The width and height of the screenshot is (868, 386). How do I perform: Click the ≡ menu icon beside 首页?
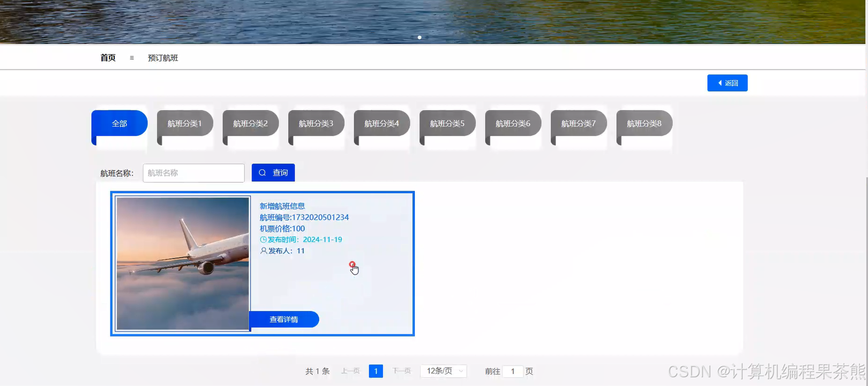pyautogui.click(x=132, y=58)
